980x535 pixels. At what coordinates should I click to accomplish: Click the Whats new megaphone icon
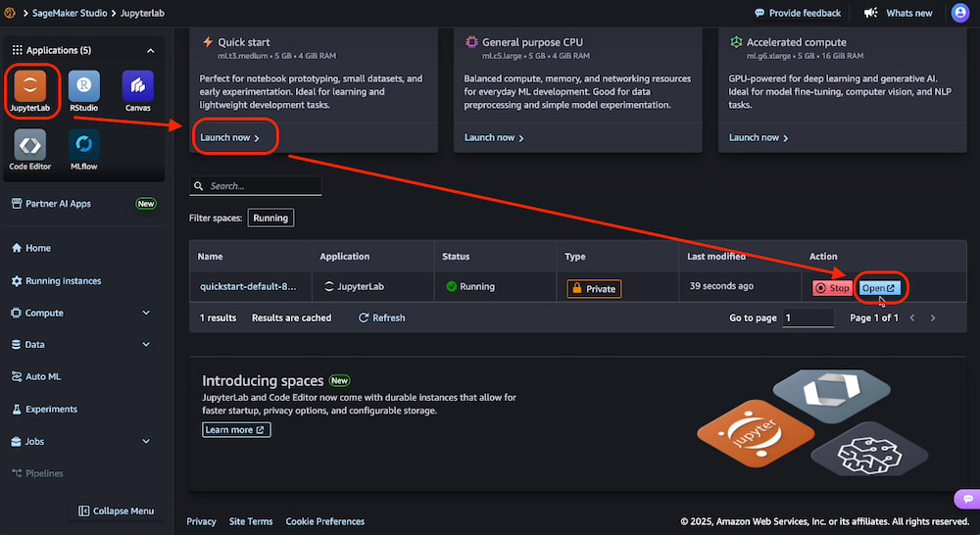870,13
